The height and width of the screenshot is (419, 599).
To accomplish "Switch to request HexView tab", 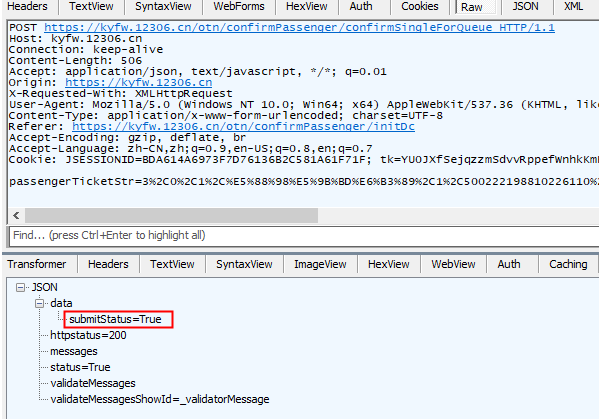I will (x=307, y=6).
